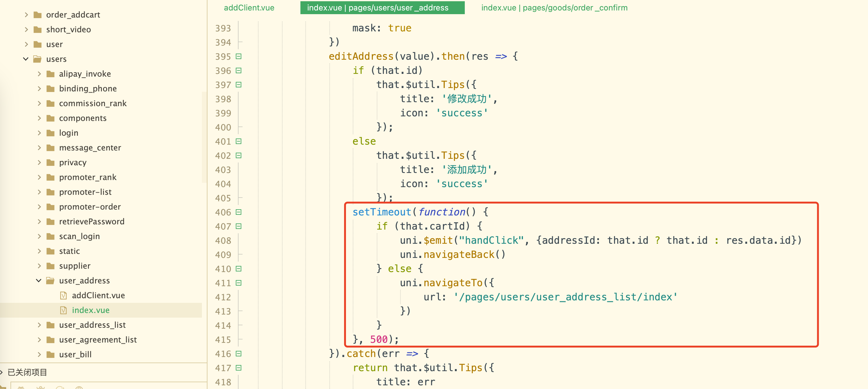The height and width of the screenshot is (389, 868).
Task: Open the addClient.vue editor tab
Action: click(249, 7)
